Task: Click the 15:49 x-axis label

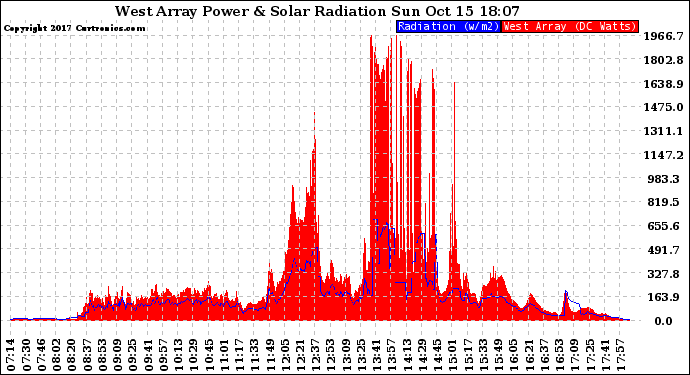Action: 498,355
